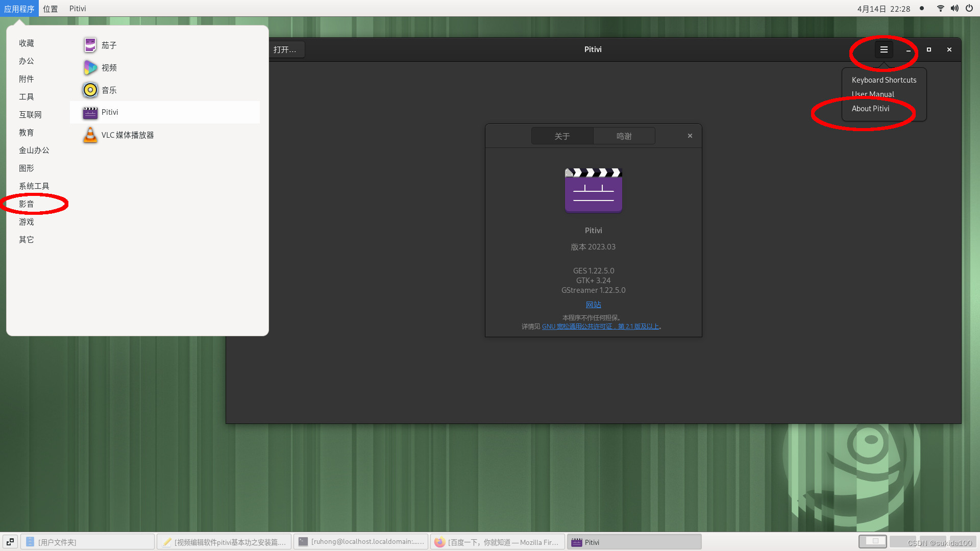The image size is (980, 551).
Task: Select the 金山办公 category
Action: (x=34, y=151)
